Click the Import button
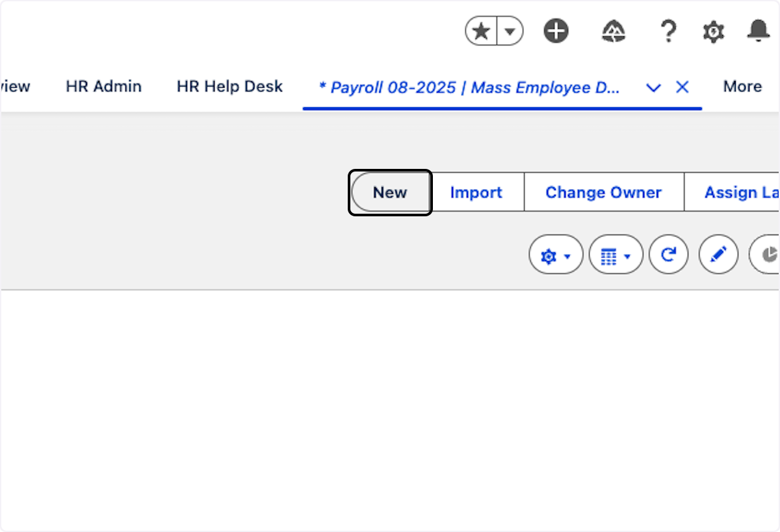 pyautogui.click(x=476, y=192)
